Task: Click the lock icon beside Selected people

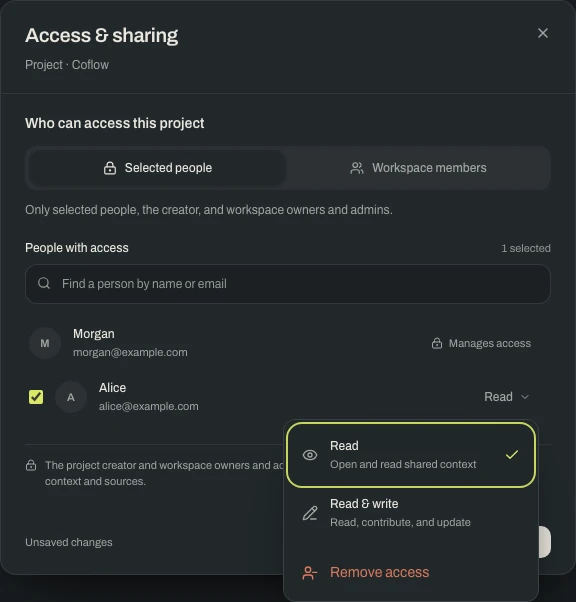Action: click(110, 168)
